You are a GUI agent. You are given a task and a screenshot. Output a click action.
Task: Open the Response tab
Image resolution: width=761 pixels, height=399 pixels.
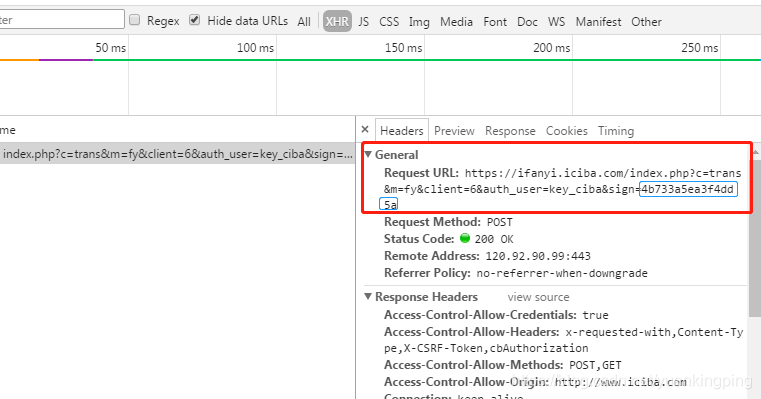(510, 131)
